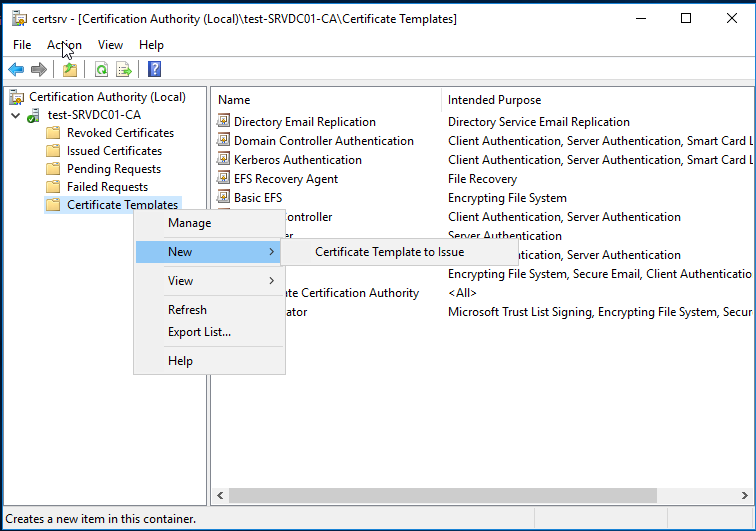Click the blue Help toolbar icon
The image size is (756, 531).
coord(154,69)
